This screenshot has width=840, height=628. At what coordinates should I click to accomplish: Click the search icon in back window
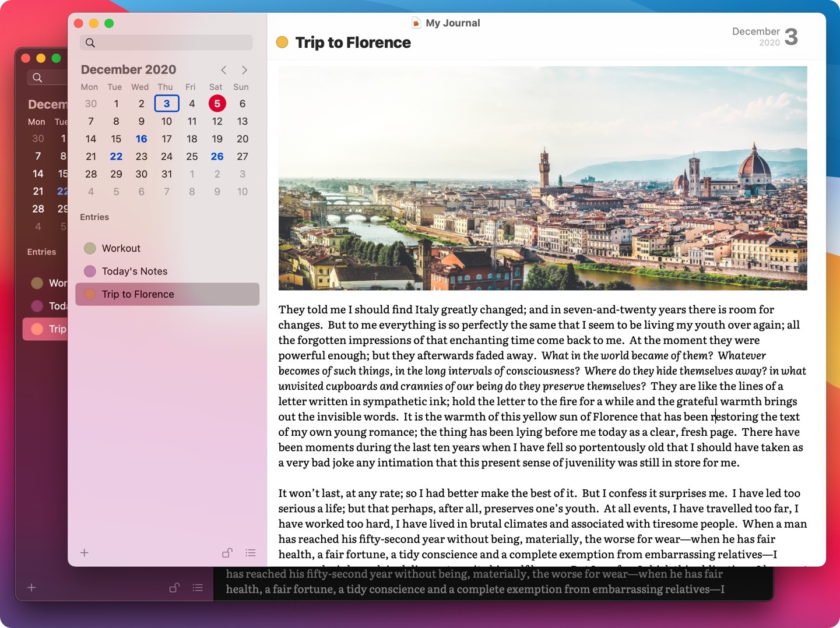tap(37, 77)
